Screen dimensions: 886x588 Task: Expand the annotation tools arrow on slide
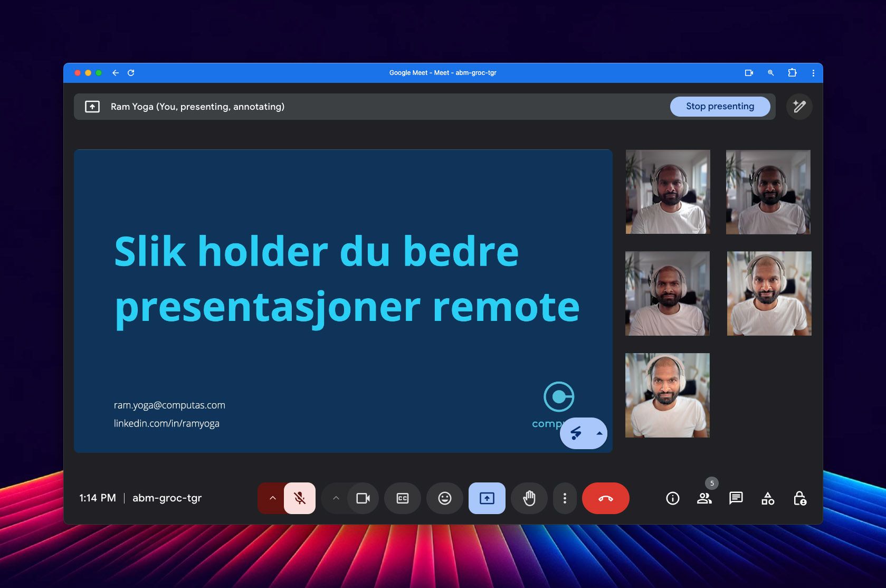599,433
